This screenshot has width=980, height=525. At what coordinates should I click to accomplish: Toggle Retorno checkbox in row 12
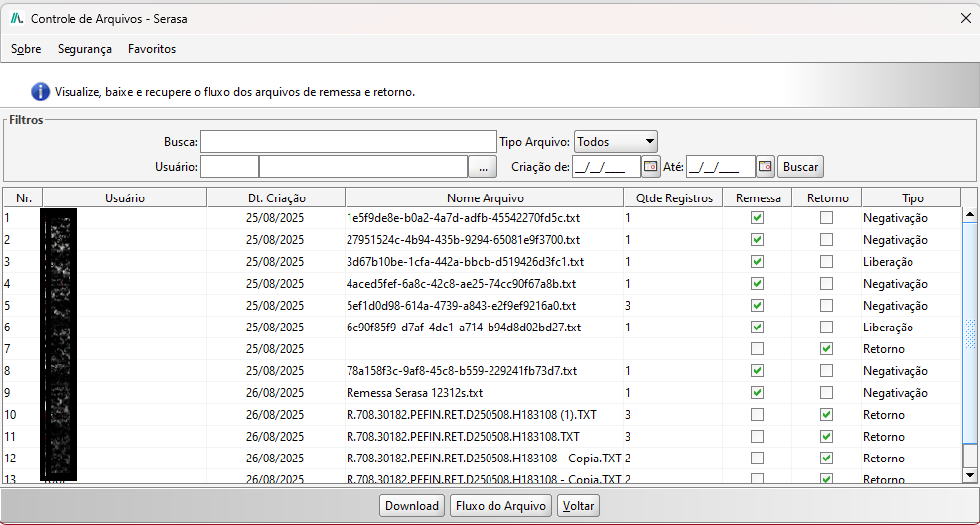[826, 459]
